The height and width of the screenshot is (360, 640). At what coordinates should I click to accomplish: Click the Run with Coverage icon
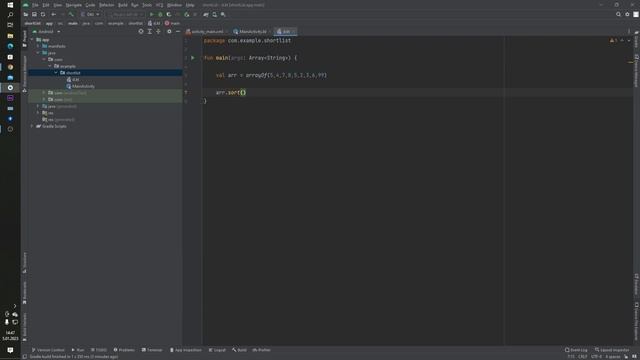coord(169,14)
